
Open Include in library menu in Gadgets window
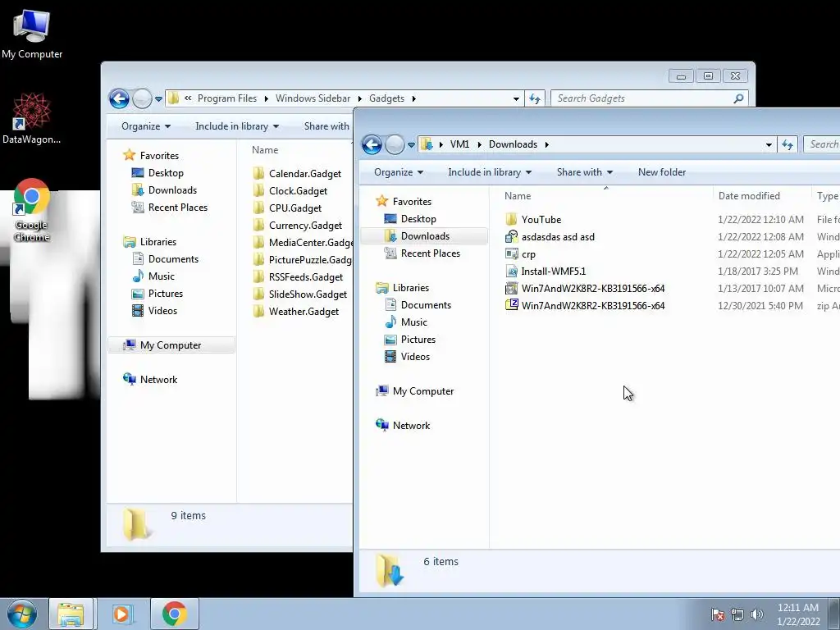point(237,126)
